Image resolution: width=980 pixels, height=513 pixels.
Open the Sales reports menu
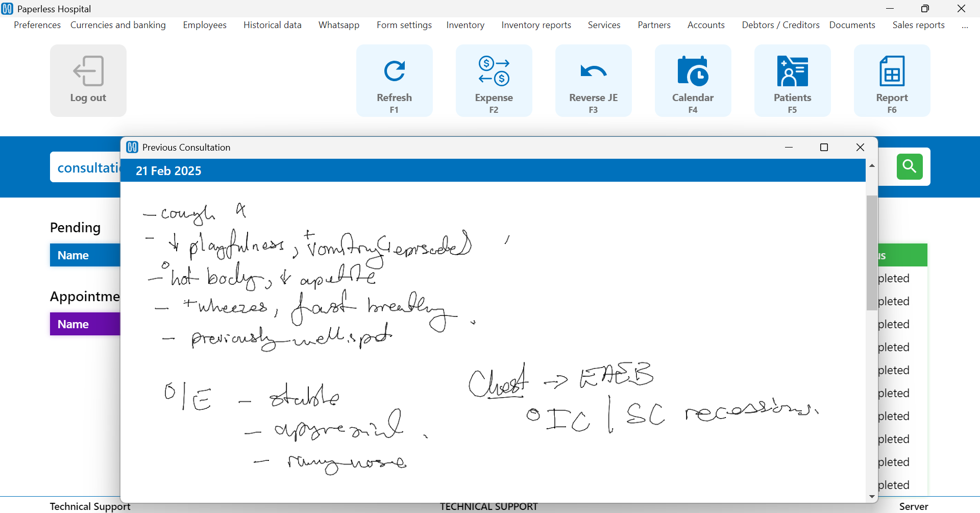tap(919, 25)
